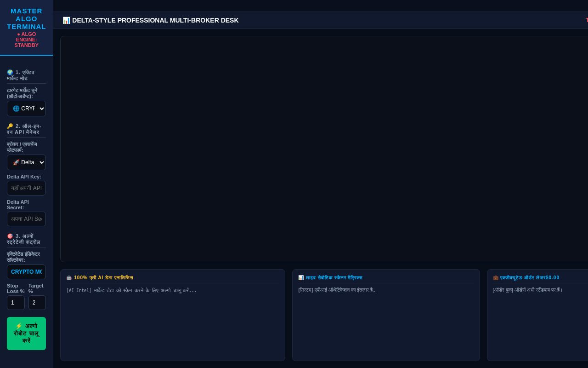Click the "100% फ्री AI डेटा एनालिसिस" panel title

point(103,278)
